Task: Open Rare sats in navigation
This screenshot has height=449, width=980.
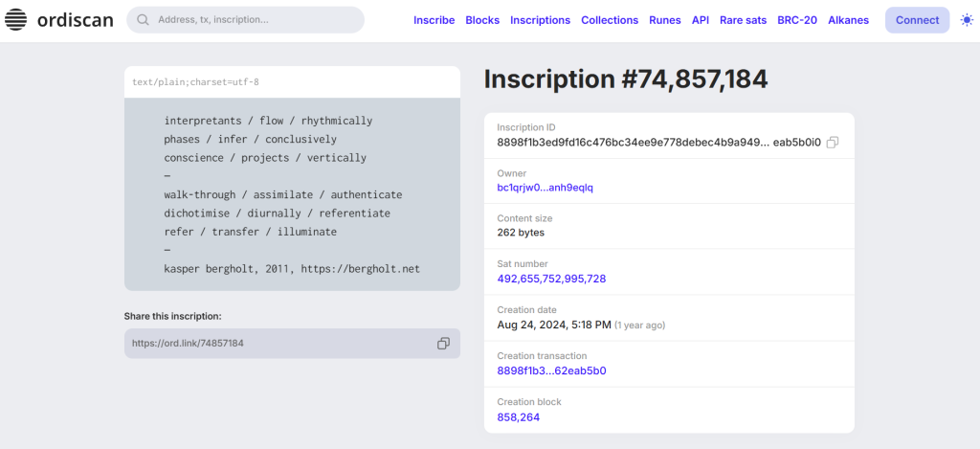Action: click(x=743, y=20)
